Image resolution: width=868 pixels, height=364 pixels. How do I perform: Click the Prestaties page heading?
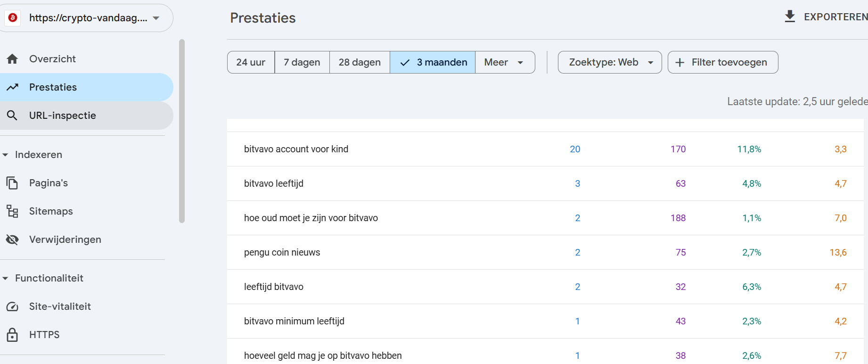pyautogui.click(x=263, y=18)
